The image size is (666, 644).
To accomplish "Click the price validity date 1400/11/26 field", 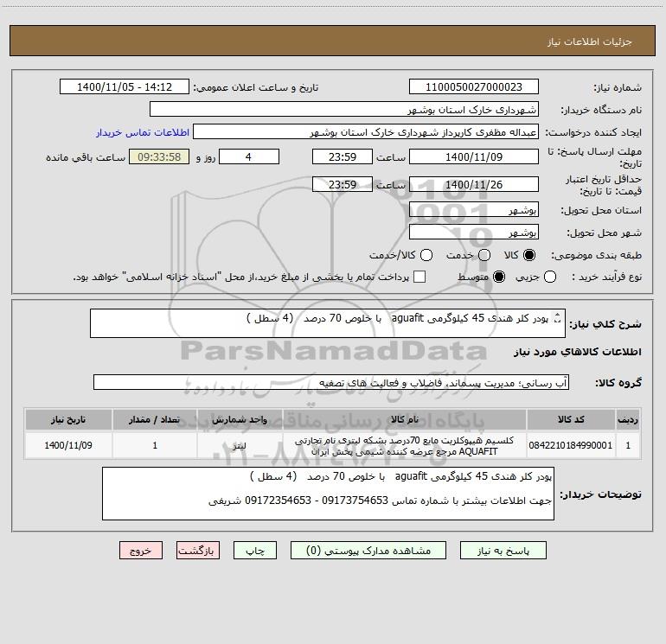I will (474, 184).
